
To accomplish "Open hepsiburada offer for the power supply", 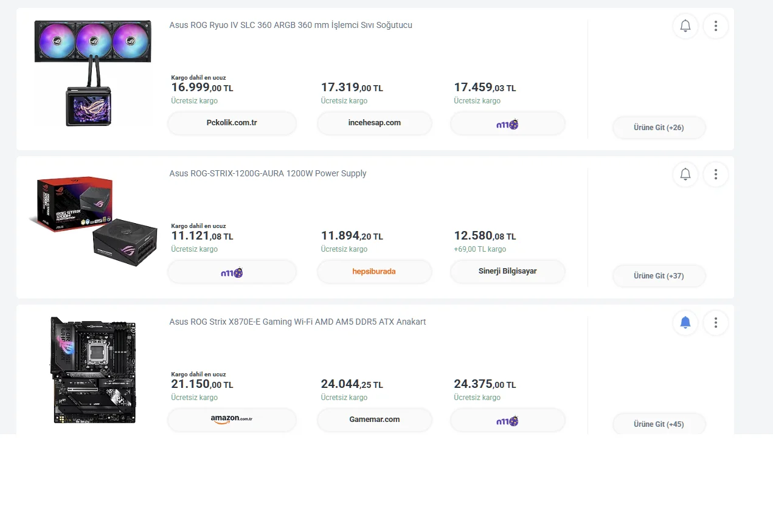I will click(374, 271).
